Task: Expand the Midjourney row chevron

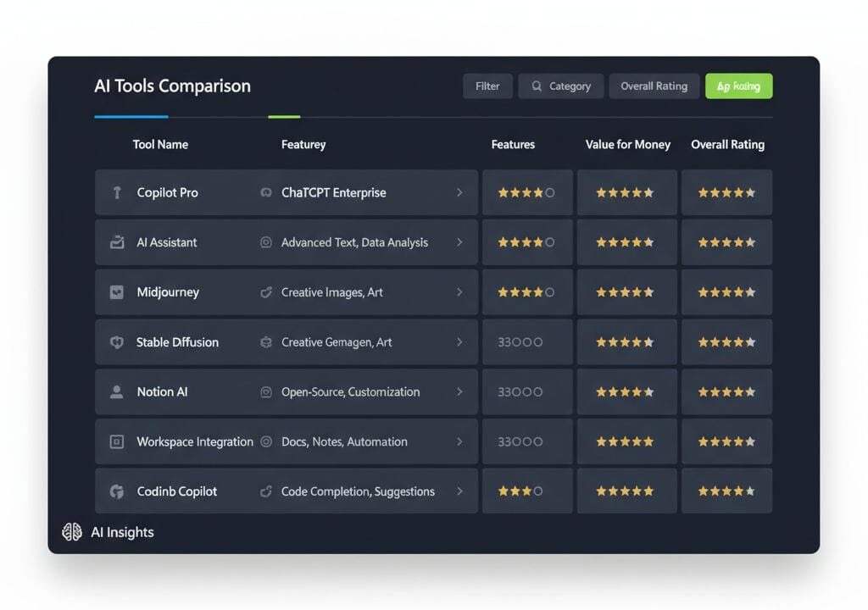Action: tap(459, 292)
